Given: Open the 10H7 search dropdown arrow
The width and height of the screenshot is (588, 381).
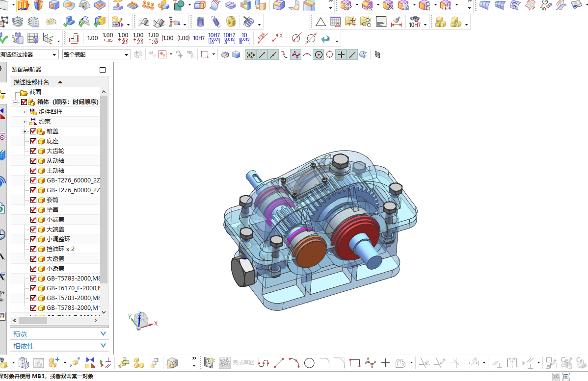Looking at the screenshot, I should click(x=425, y=25).
